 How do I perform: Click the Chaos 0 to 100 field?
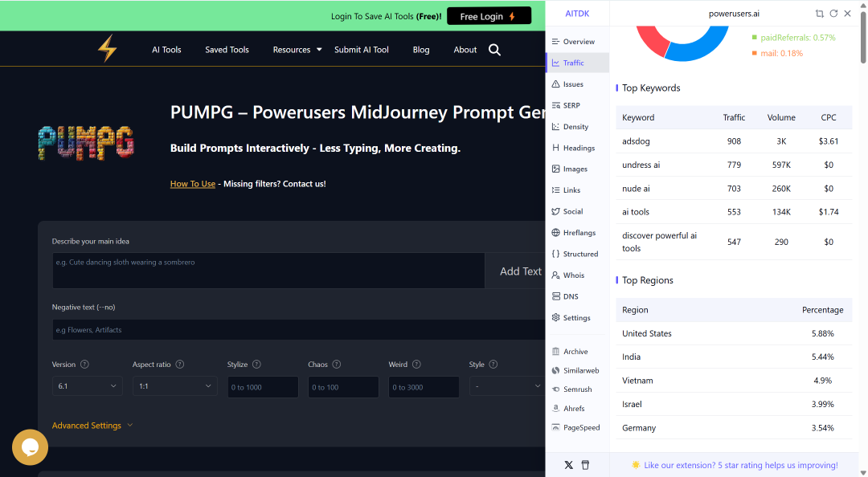click(x=343, y=387)
